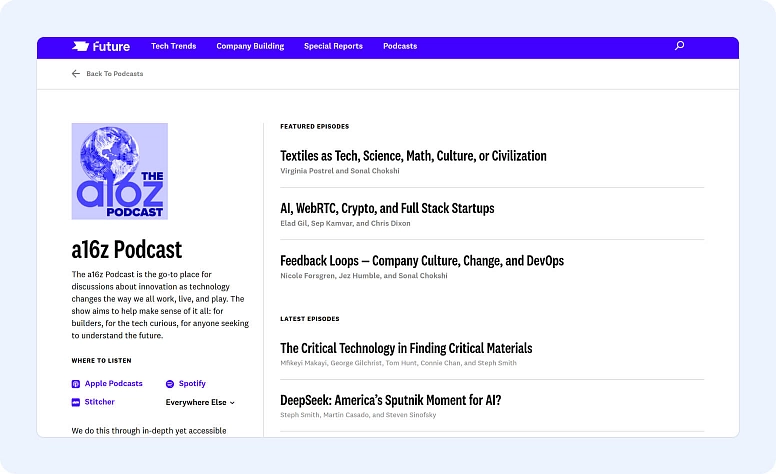Open the search magnifier icon

click(680, 46)
